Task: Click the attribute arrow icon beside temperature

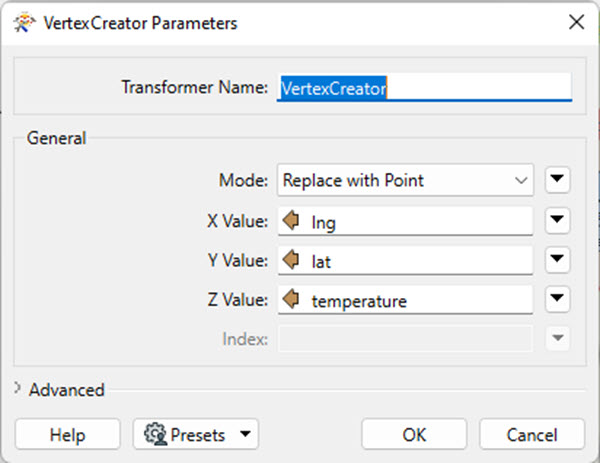Action: (x=291, y=299)
